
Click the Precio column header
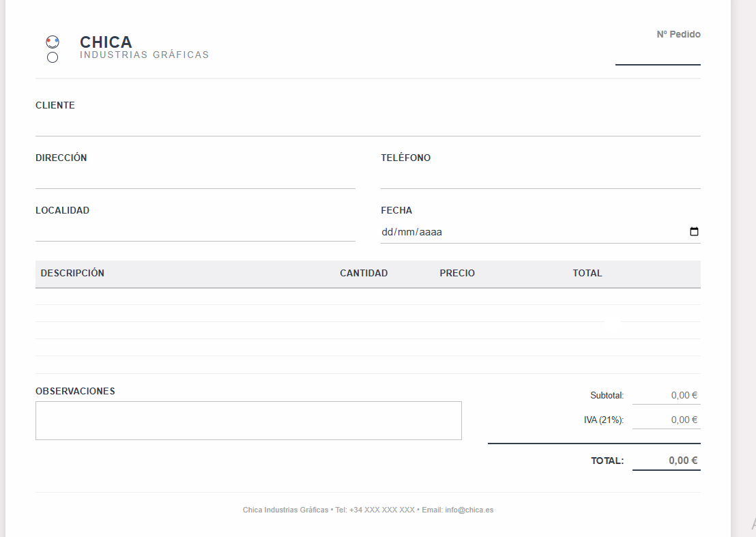pyautogui.click(x=457, y=273)
